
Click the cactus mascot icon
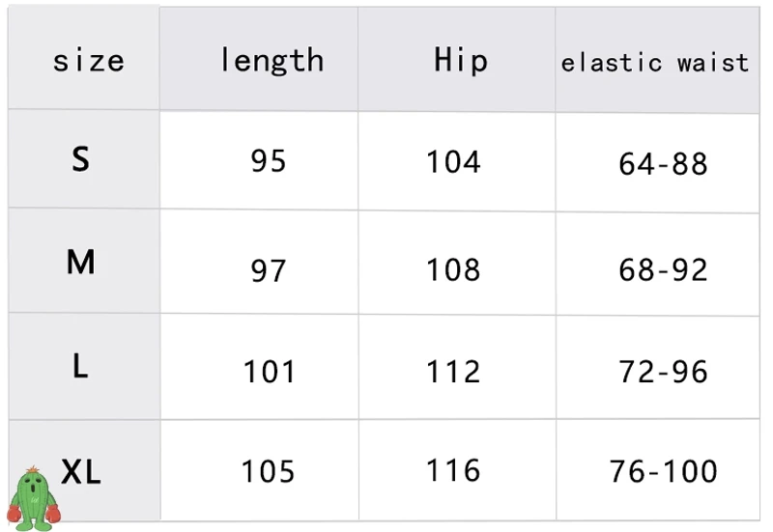[x=34, y=498]
